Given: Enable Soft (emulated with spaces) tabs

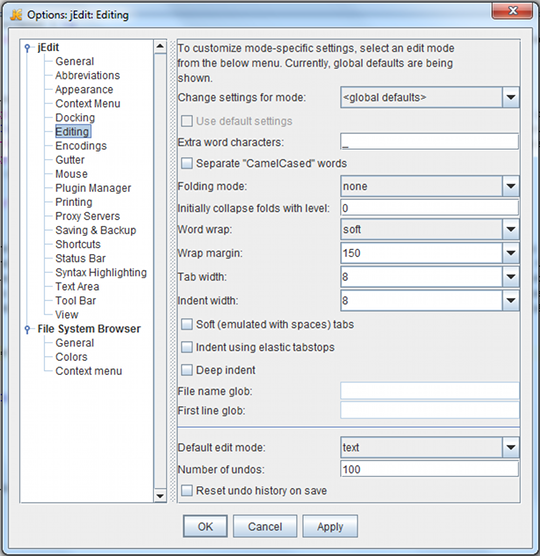Looking at the screenshot, I should tap(187, 324).
